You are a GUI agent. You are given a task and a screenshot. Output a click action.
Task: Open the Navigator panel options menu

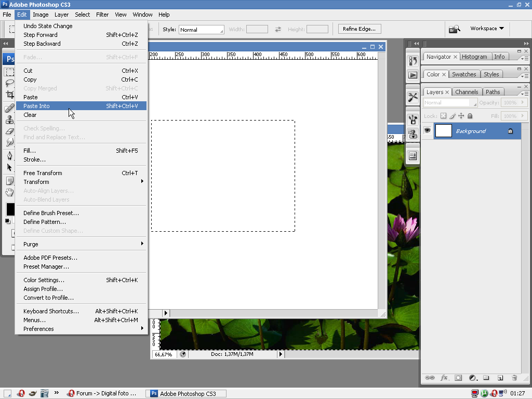tap(525, 58)
